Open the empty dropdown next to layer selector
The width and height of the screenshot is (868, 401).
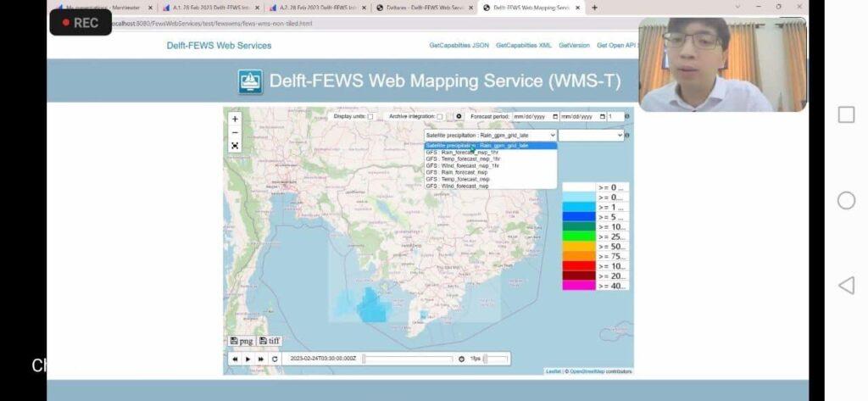coord(591,135)
